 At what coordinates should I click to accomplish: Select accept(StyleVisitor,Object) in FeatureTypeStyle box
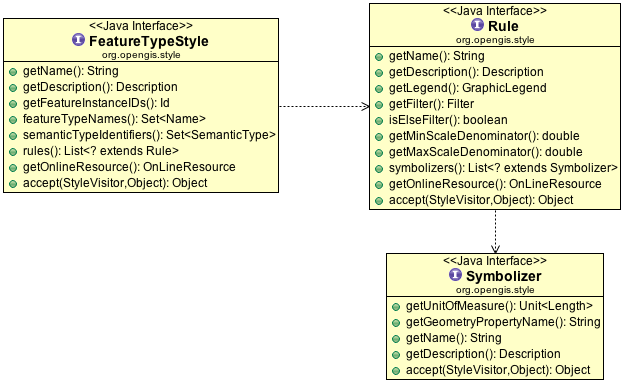115,183
